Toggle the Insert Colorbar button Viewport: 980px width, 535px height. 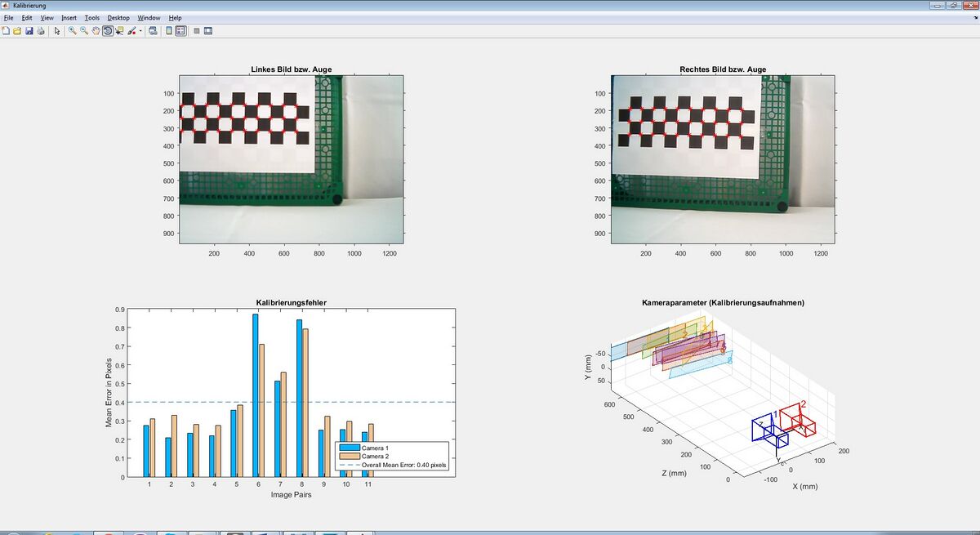169,31
